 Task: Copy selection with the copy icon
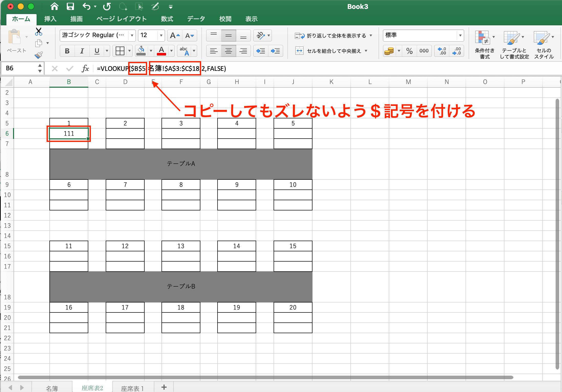coord(39,43)
